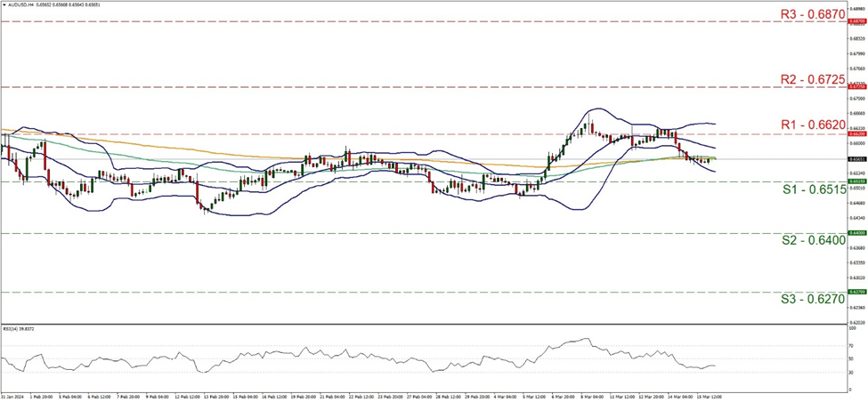Click the green S1 price tag on axis
Image resolution: width=868 pixels, height=402 pixels.
pyautogui.click(x=858, y=181)
